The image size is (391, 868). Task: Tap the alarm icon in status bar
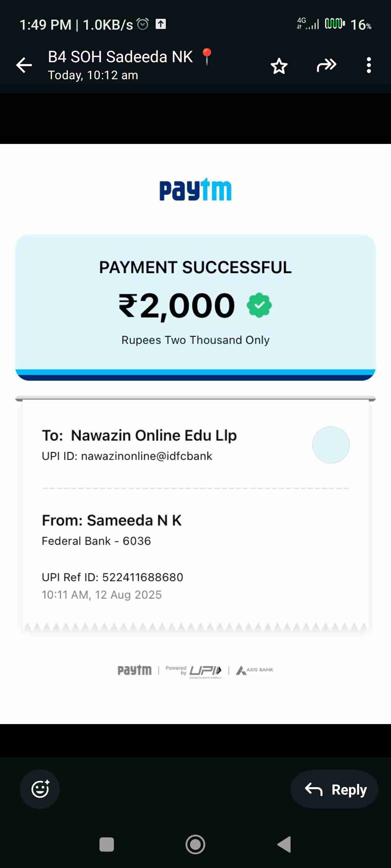click(x=143, y=24)
